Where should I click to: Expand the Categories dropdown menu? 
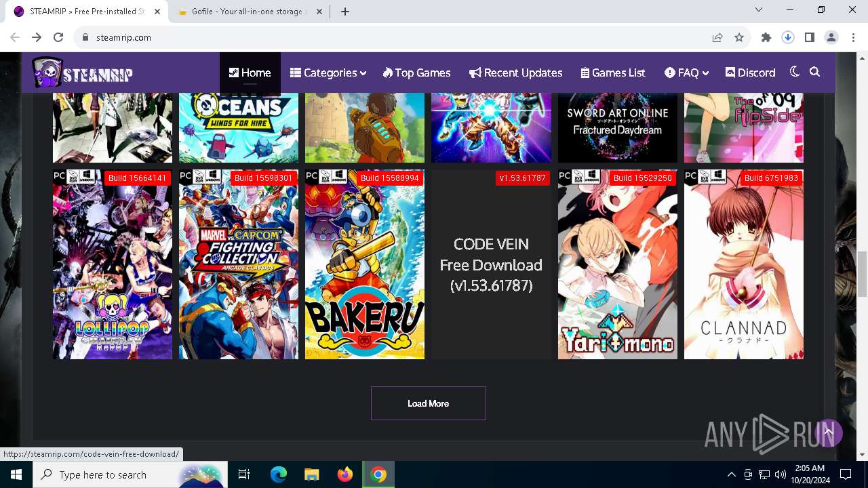point(328,73)
